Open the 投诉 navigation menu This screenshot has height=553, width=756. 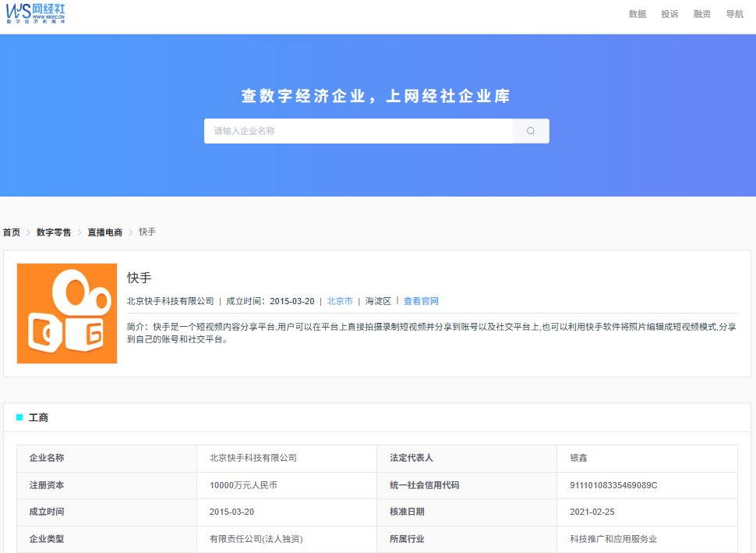pyautogui.click(x=669, y=14)
